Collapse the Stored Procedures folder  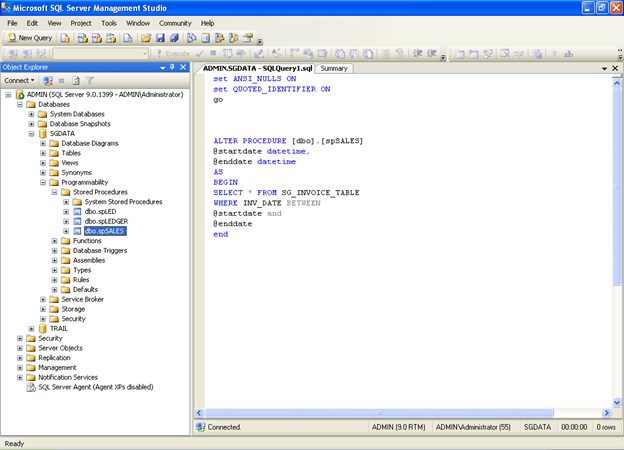[55, 192]
